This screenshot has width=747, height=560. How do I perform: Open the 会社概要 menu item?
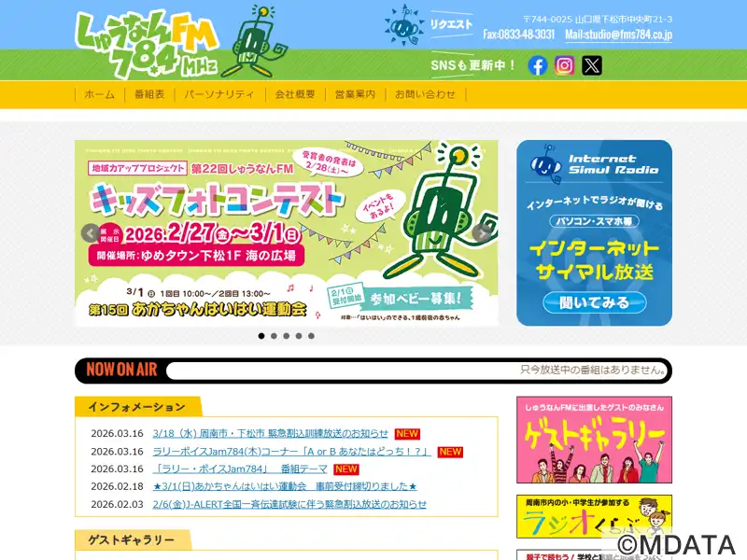(x=295, y=94)
